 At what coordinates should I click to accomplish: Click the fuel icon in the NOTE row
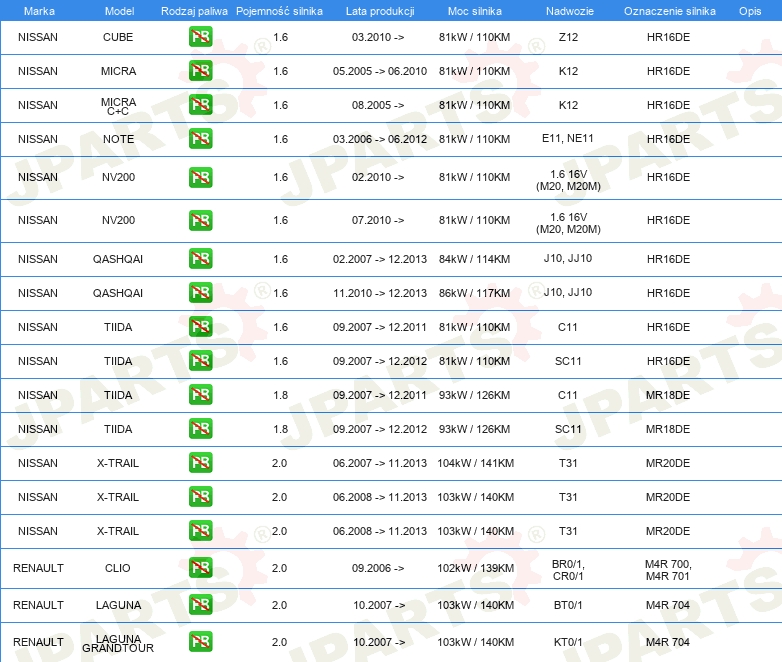coord(200,139)
